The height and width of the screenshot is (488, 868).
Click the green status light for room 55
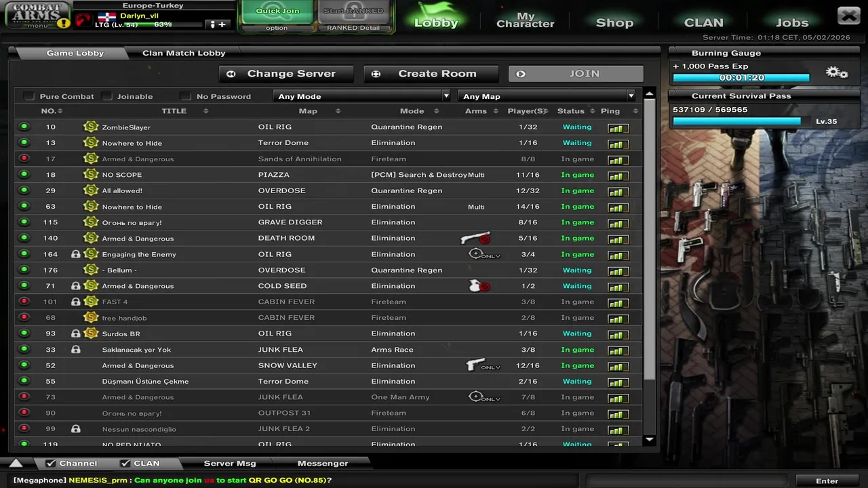24,381
